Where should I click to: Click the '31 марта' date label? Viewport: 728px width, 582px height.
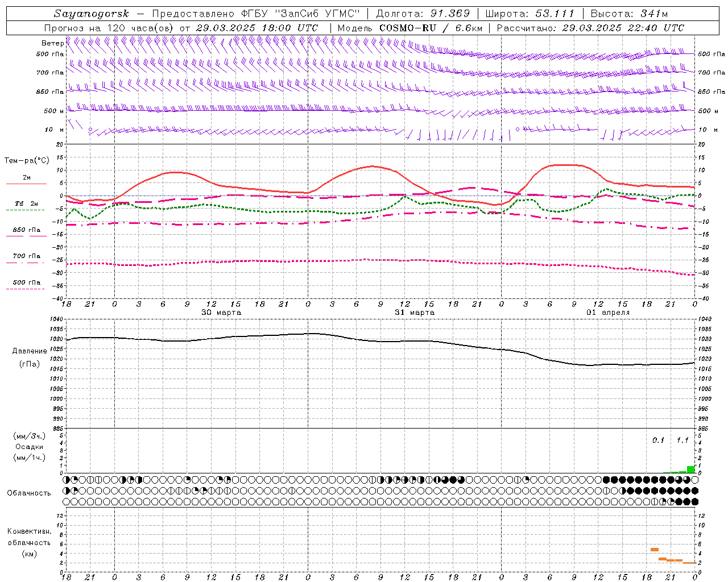pos(415,313)
